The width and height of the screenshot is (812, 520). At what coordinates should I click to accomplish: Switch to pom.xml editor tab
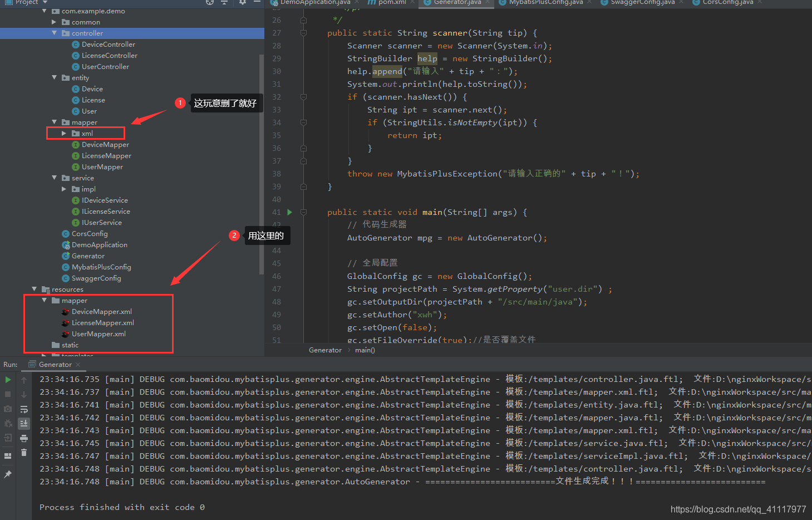click(392, 2)
